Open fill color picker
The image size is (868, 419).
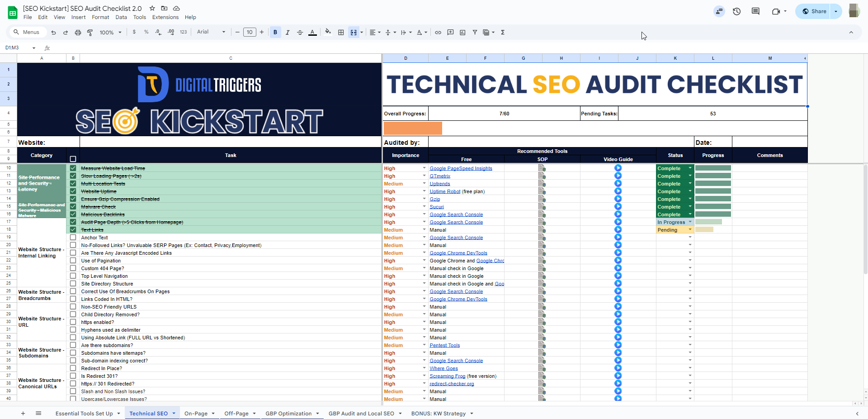[x=328, y=32]
